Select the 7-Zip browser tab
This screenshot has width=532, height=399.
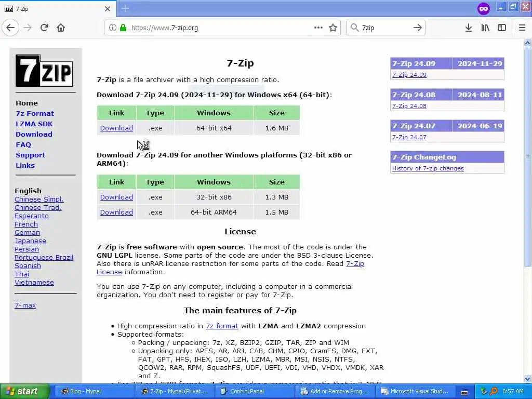point(58,9)
